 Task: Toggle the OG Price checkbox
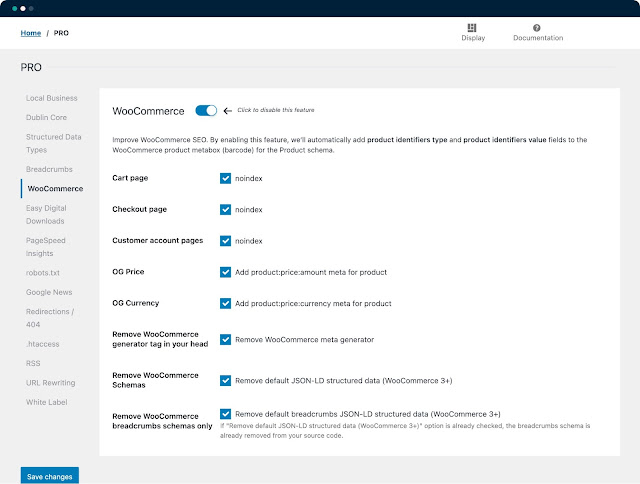[225, 272]
